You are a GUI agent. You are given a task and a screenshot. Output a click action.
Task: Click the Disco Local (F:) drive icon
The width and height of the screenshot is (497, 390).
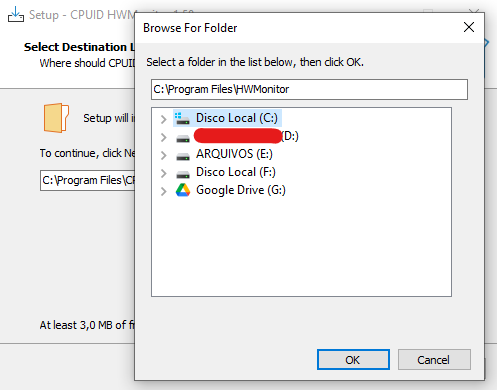pos(183,174)
